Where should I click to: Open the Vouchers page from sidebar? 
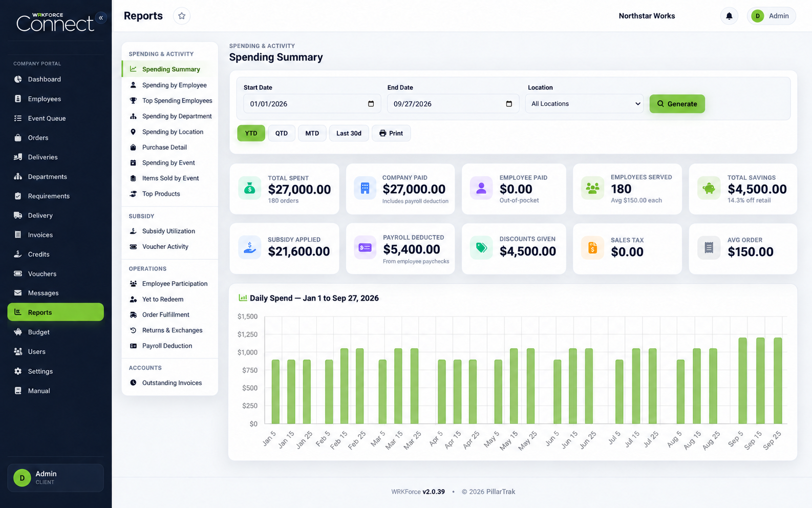pyautogui.click(x=55, y=273)
